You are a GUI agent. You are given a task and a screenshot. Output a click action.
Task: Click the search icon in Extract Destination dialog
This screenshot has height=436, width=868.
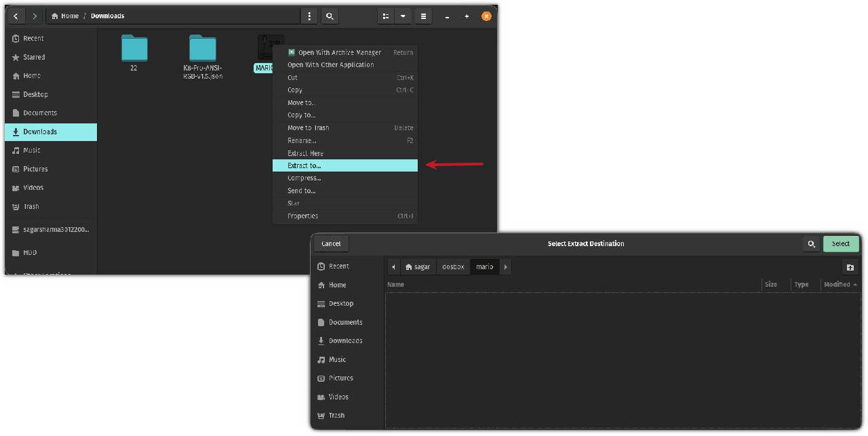[x=810, y=244]
